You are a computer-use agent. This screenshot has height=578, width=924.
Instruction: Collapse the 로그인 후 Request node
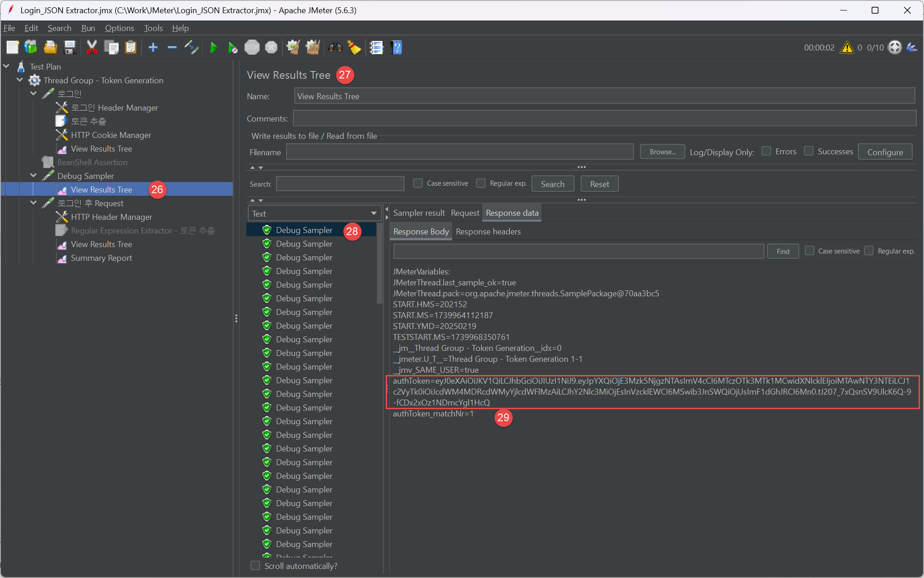point(33,203)
